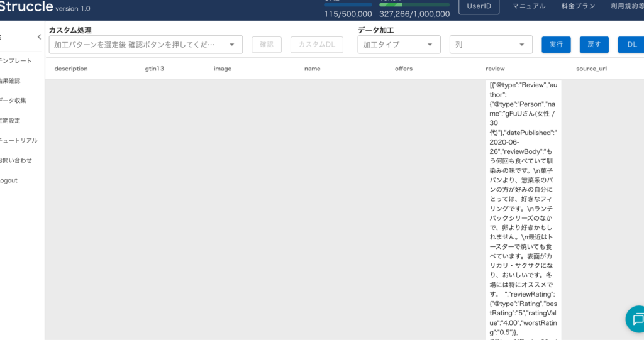Open the 列 column dropdown
This screenshot has width=644, height=340.
click(491, 45)
